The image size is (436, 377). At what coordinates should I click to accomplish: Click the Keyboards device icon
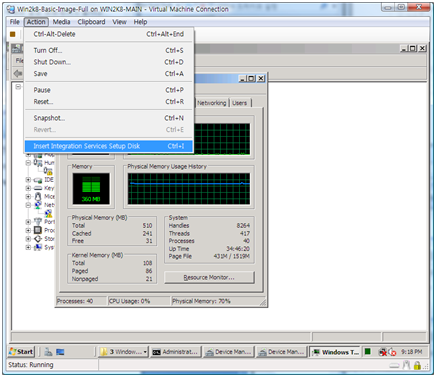(38, 188)
